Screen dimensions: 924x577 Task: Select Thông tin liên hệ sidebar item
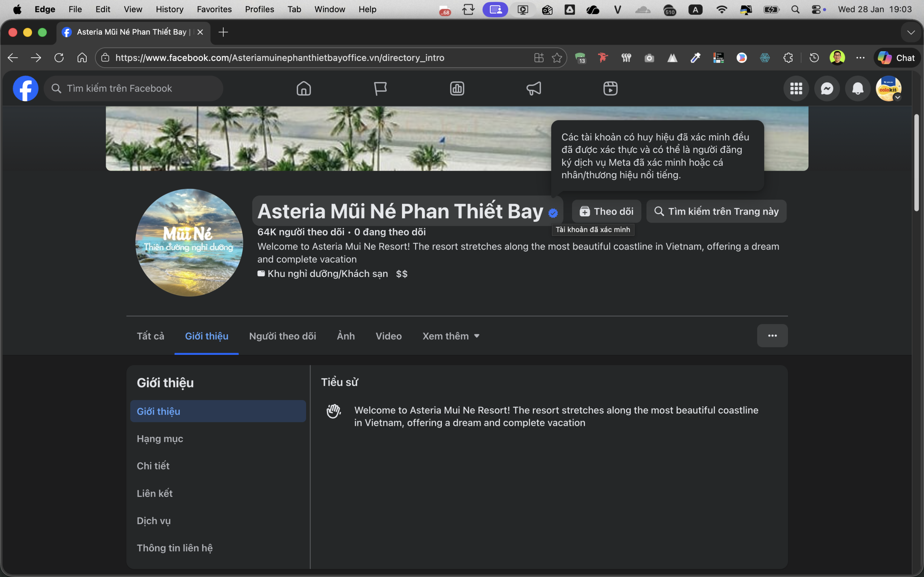[174, 548]
